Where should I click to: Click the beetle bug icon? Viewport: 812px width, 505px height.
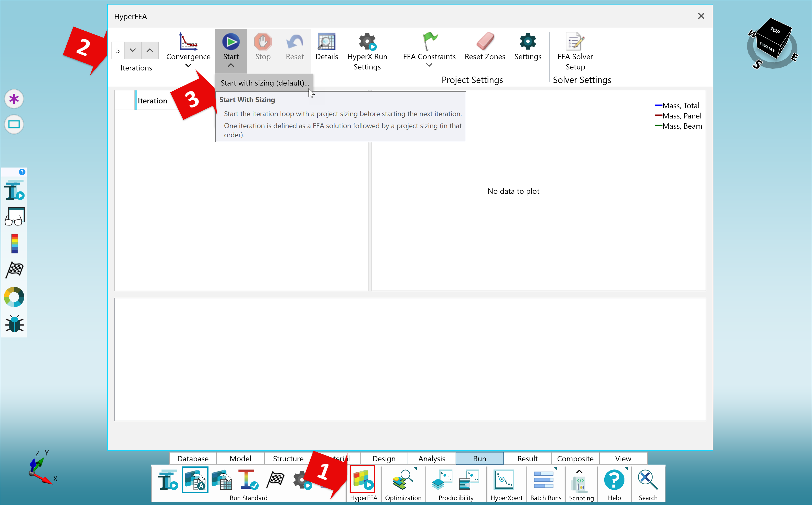point(14,323)
